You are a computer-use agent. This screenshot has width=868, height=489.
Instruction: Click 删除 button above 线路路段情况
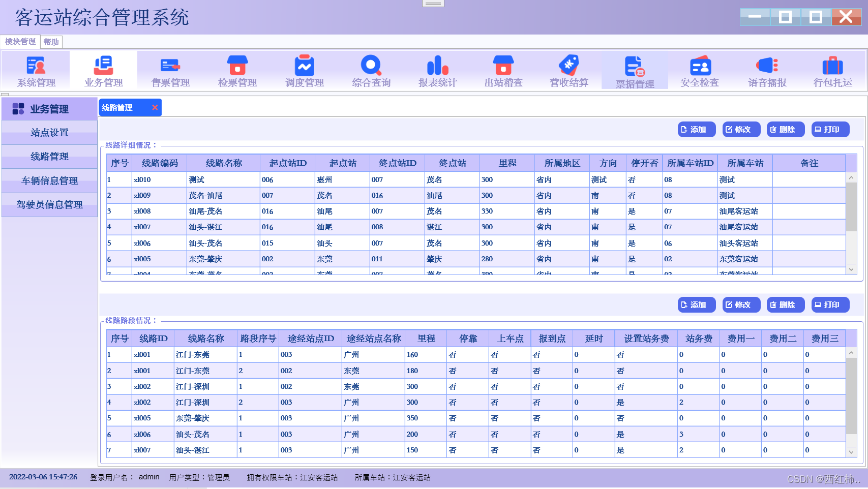pyautogui.click(x=786, y=305)
